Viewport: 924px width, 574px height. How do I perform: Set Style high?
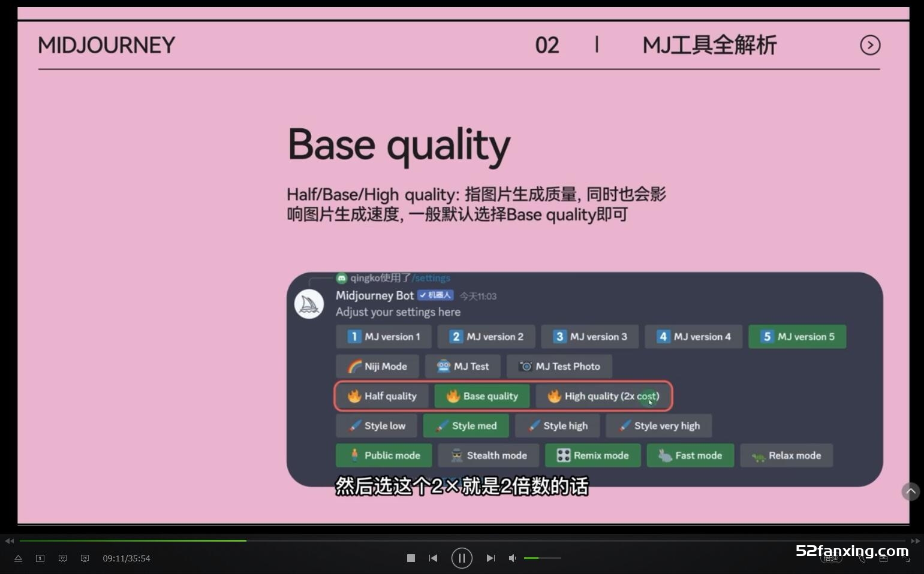557,425
